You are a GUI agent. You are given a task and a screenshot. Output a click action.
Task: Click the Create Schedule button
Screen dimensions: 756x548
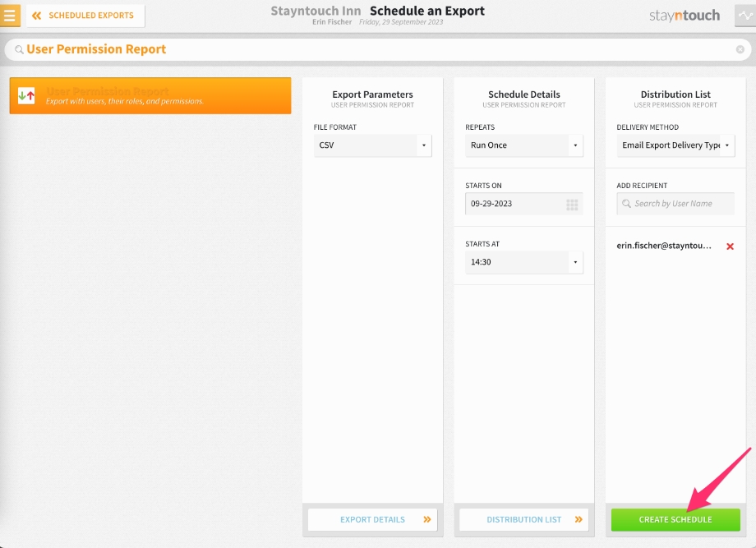pyautogui.click(x=675, y=519)
